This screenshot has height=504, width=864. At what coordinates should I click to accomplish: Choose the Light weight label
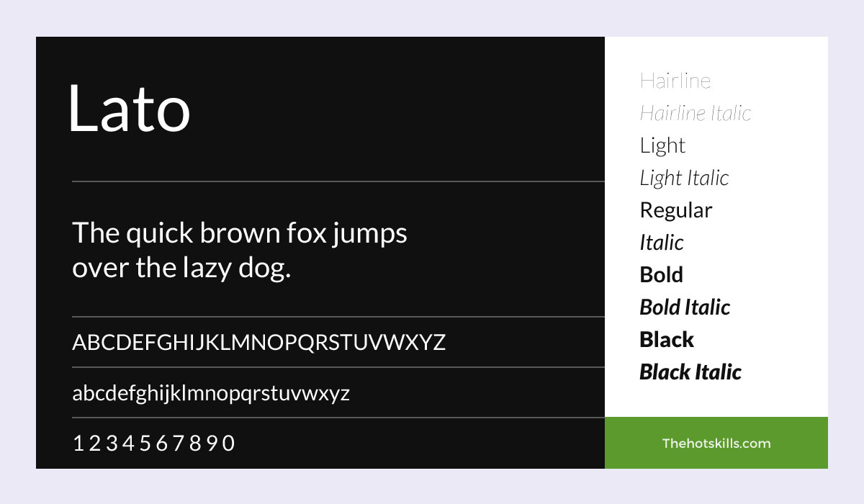(x=662, y=146)
